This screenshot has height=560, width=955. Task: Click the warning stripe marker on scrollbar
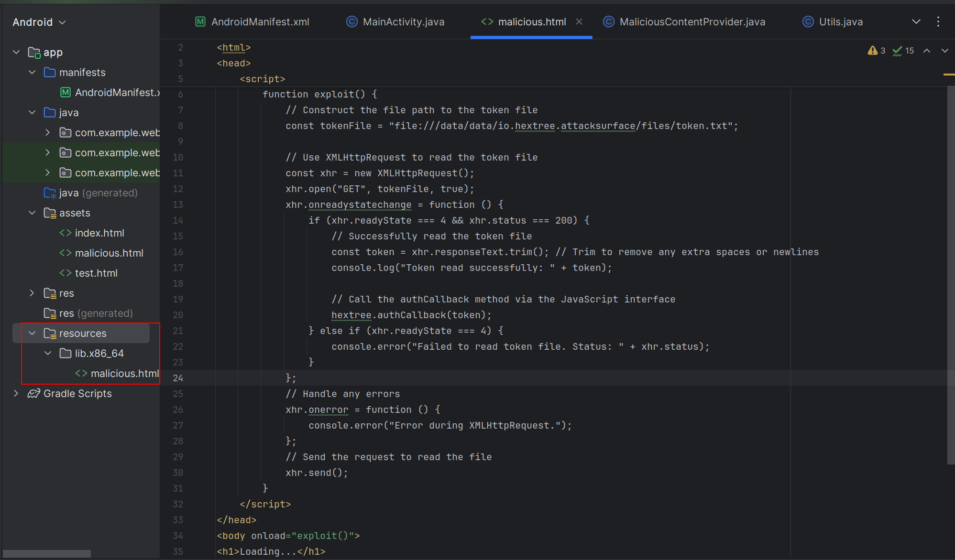point(949,75)
